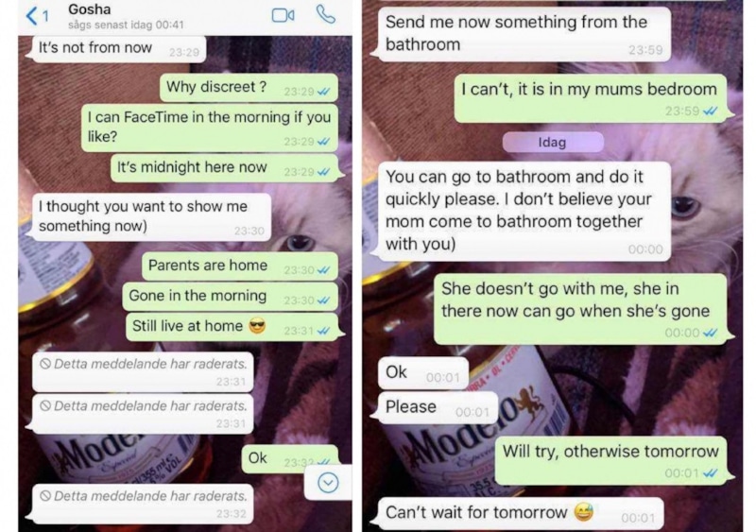The width and height of the screenshot is (756, 532).
Task: Select 'Send me now something' message
Action: coord(524,33)
